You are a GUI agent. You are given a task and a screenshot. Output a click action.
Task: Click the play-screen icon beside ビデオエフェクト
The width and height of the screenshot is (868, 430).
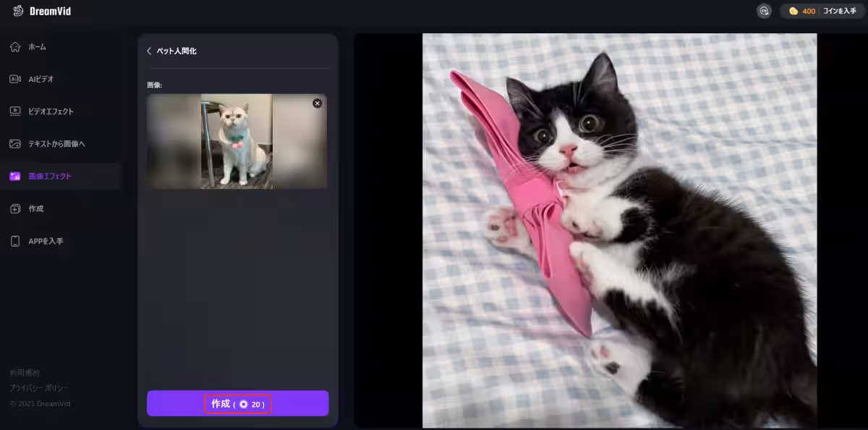[15, 111]
